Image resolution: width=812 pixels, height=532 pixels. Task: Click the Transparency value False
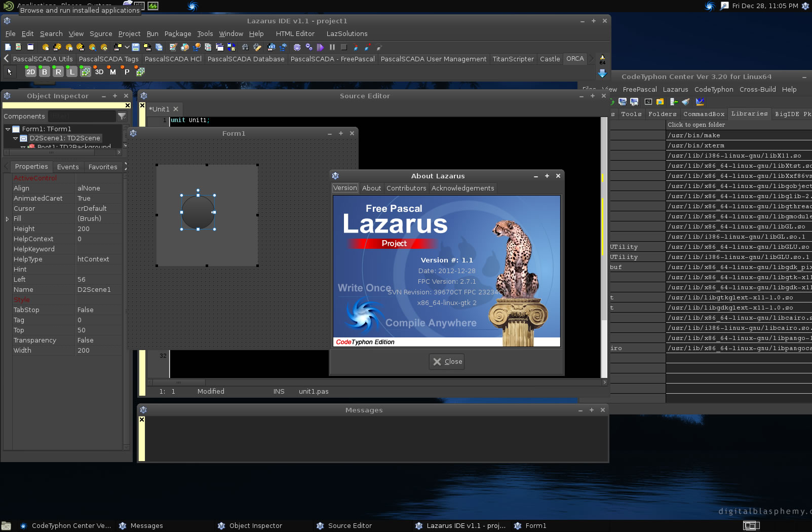coord(99,340)
